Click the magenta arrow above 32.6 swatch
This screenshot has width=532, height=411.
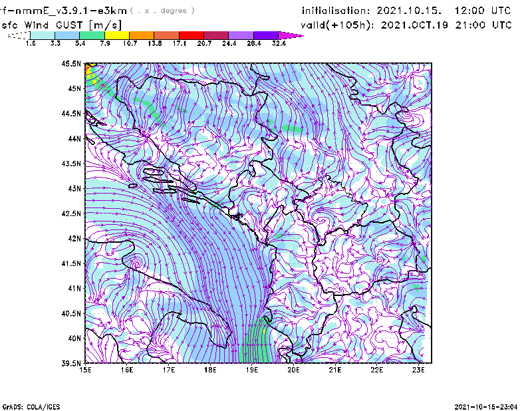click(291, 35)
